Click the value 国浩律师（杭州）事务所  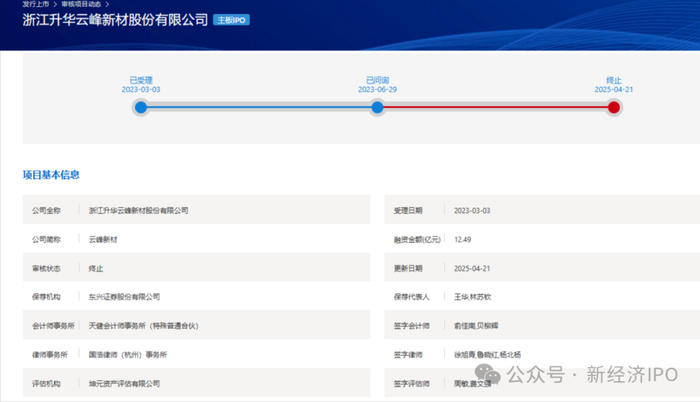click(128, 355)
